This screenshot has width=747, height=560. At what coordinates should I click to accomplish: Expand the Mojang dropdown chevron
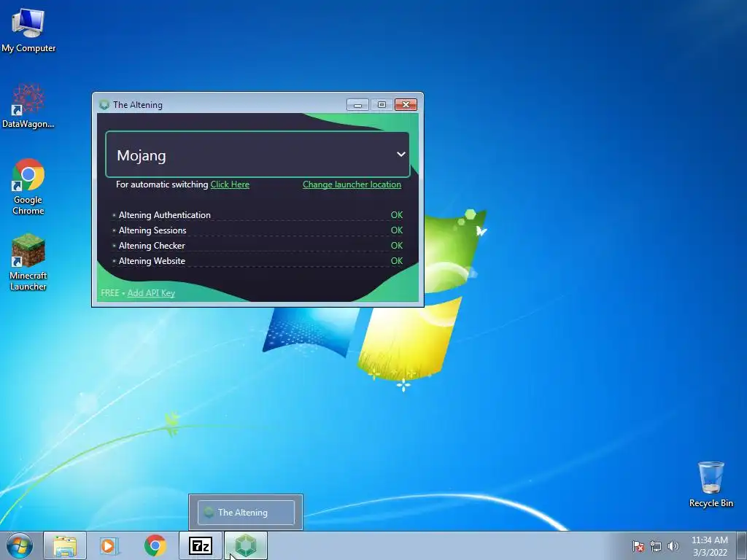(x=401, y=155)
